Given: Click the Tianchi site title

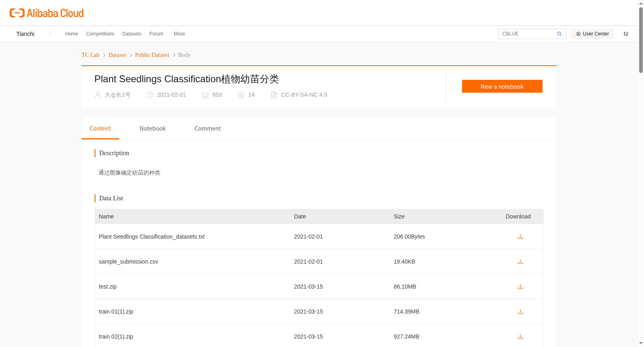Looking at the screenshot, I should [25, 34].
